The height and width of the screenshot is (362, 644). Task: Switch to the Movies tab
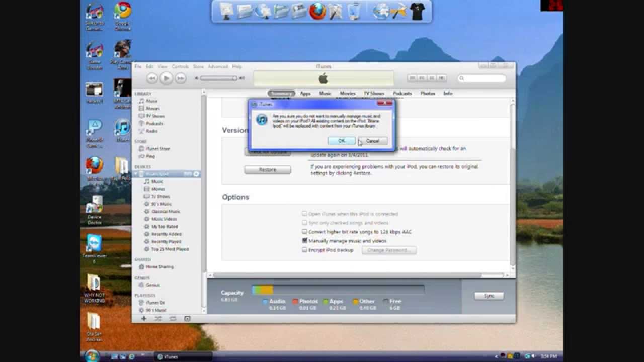click(348, 93)
